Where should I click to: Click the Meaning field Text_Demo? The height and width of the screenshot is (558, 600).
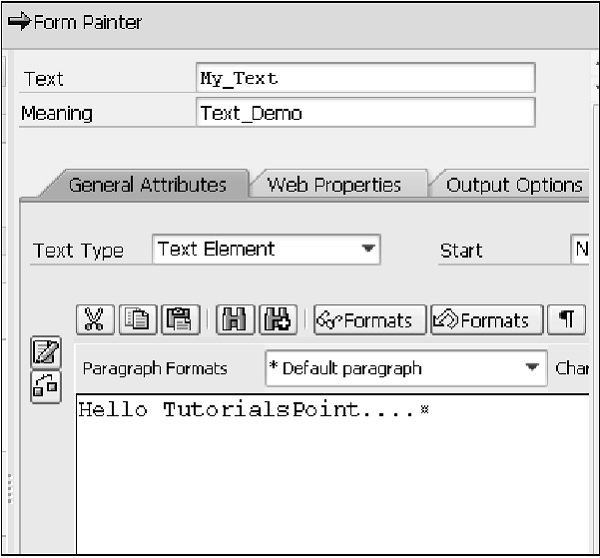(365, 112)
